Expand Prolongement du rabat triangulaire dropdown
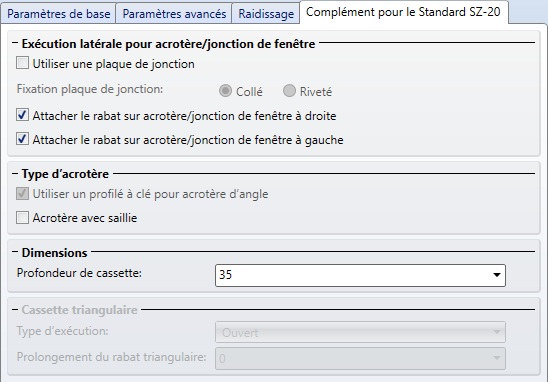548x382 pixels. click(360, 358)
